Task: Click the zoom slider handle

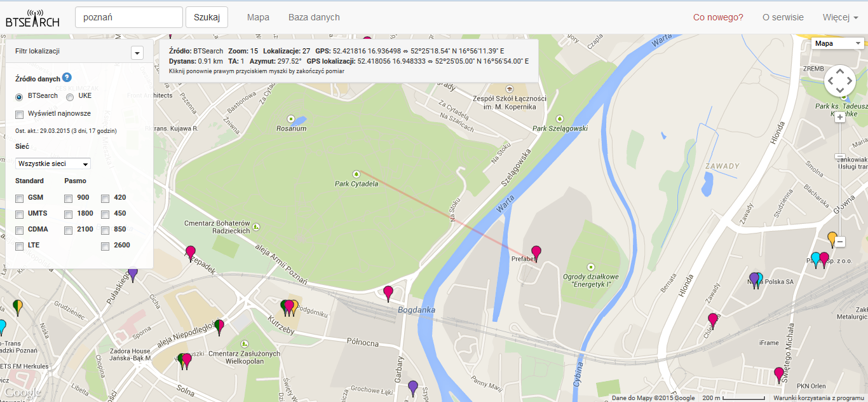Action: pos(840,156)
